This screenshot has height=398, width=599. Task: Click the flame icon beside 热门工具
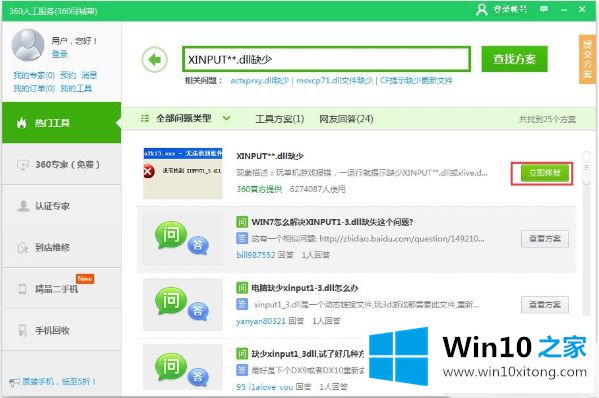[x=21, y=123]
